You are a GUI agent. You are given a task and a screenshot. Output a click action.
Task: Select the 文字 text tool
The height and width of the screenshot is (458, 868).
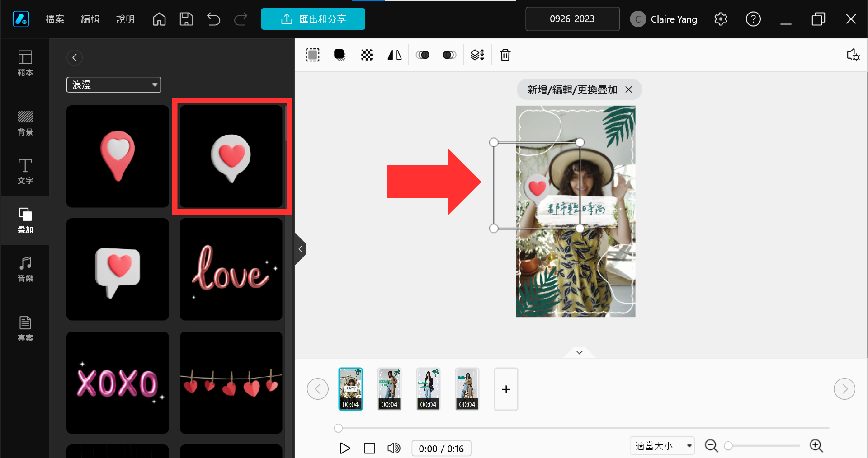click(25, 172)
